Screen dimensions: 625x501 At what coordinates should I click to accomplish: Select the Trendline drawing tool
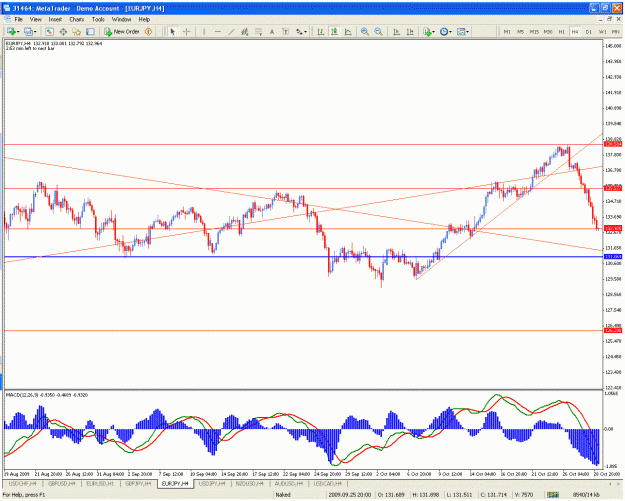click(231, 31)
